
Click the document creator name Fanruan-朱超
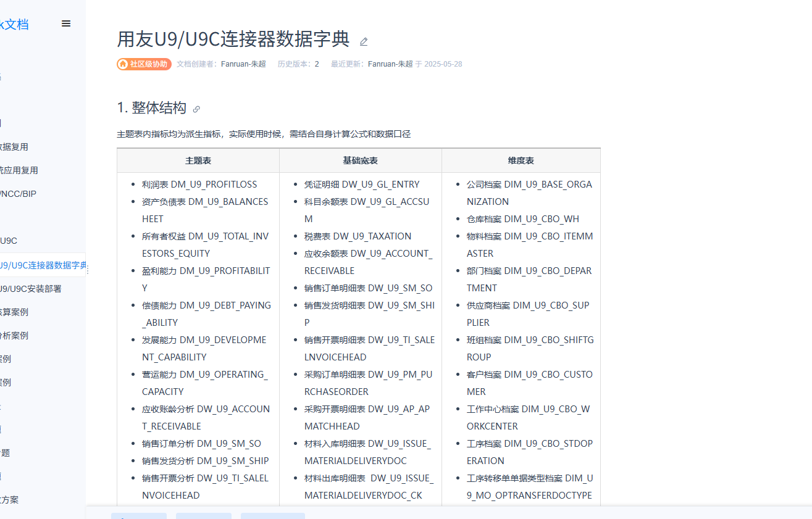coord(243,64)
